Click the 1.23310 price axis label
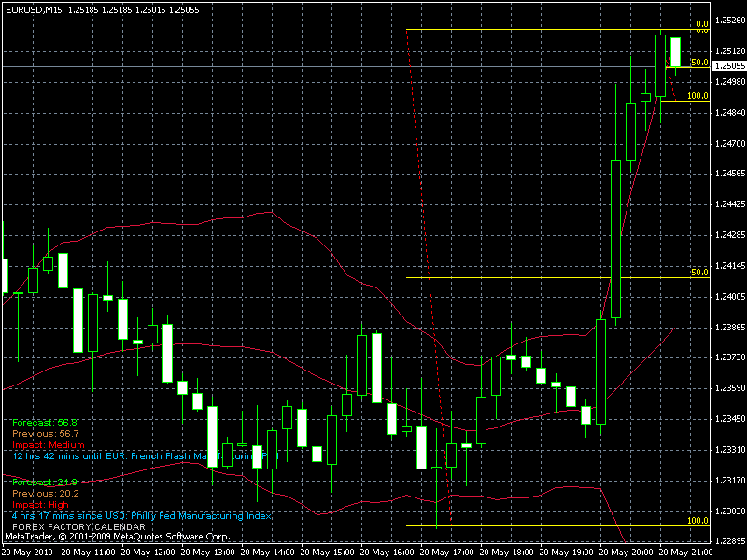747x560 pixels. coord(730,450)
